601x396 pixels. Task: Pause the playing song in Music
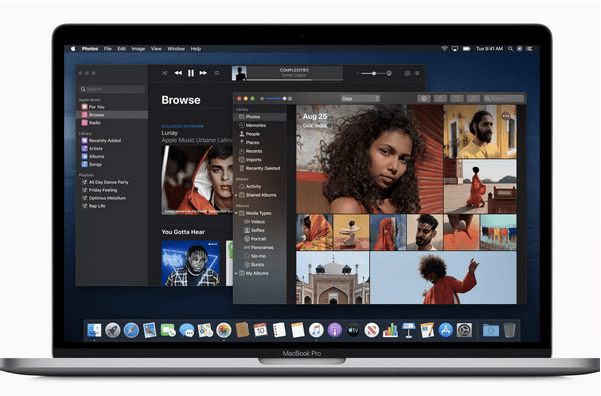[190, 73]
